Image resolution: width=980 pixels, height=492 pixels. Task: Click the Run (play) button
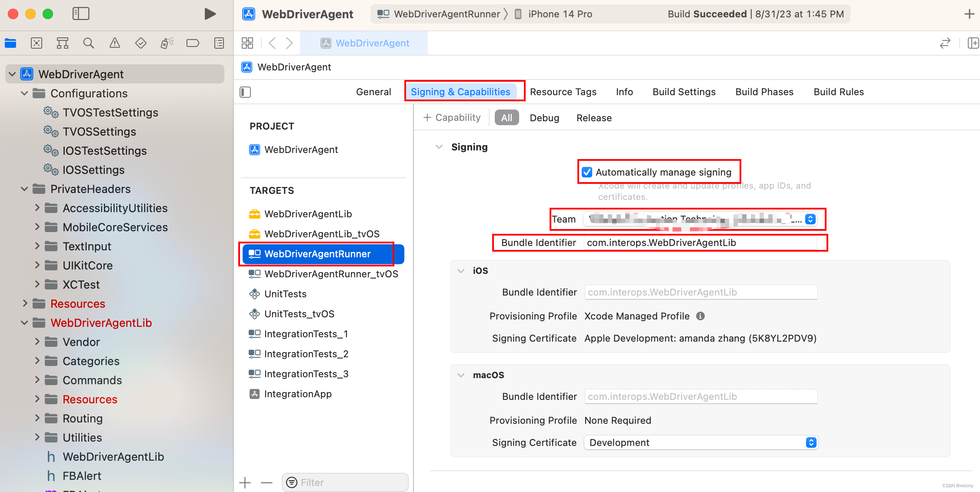pyautogui.click(x=210, y=14)
